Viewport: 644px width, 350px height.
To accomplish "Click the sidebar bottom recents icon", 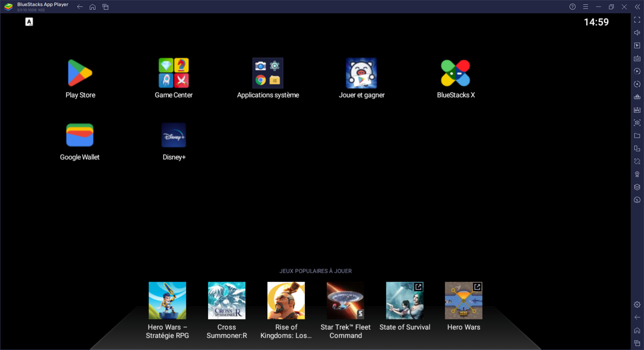I will tap(637, 343).
